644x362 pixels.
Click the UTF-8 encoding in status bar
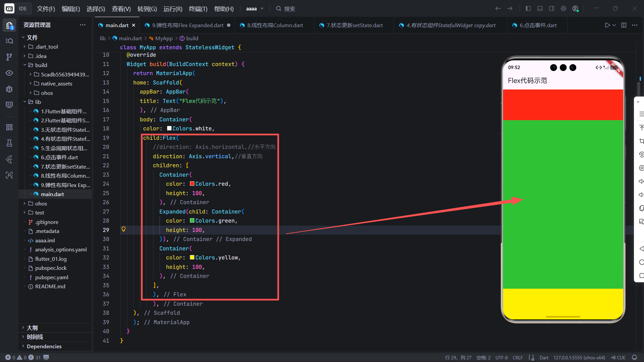[501, 357]
